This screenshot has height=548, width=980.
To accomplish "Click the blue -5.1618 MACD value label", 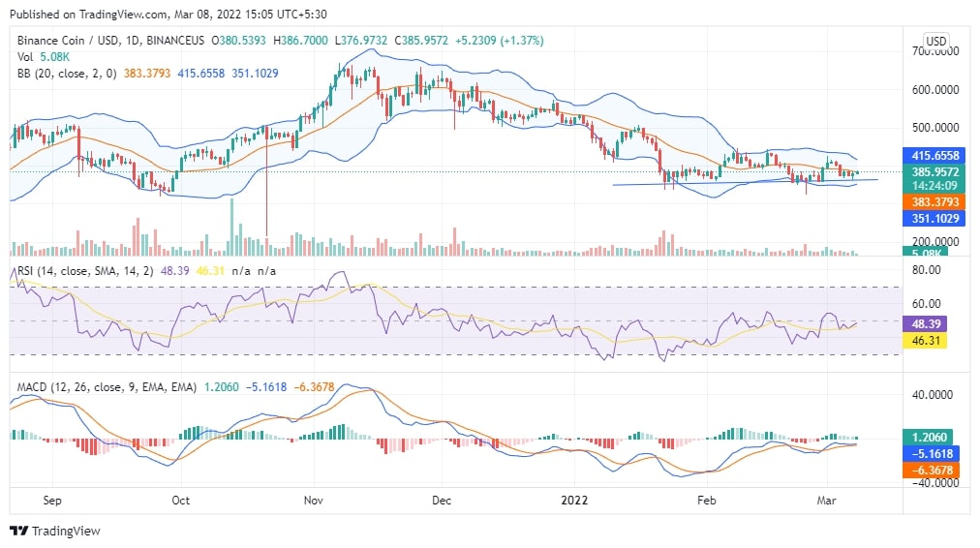I will tap(931, 454).
